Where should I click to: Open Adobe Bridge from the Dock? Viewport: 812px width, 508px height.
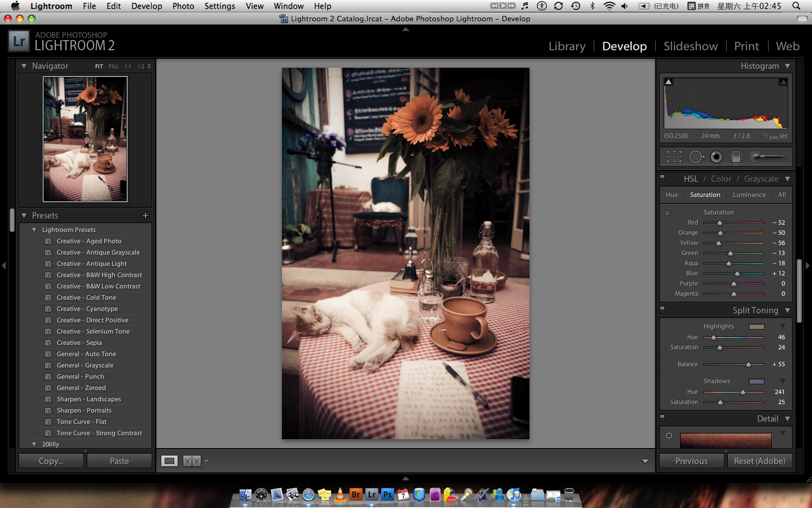pyautogui.click(x=356, y=494)
